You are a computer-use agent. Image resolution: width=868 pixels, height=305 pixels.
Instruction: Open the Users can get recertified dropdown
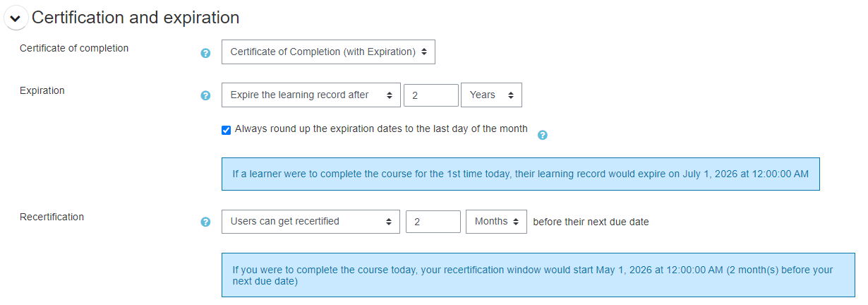[x=311, y=222]
